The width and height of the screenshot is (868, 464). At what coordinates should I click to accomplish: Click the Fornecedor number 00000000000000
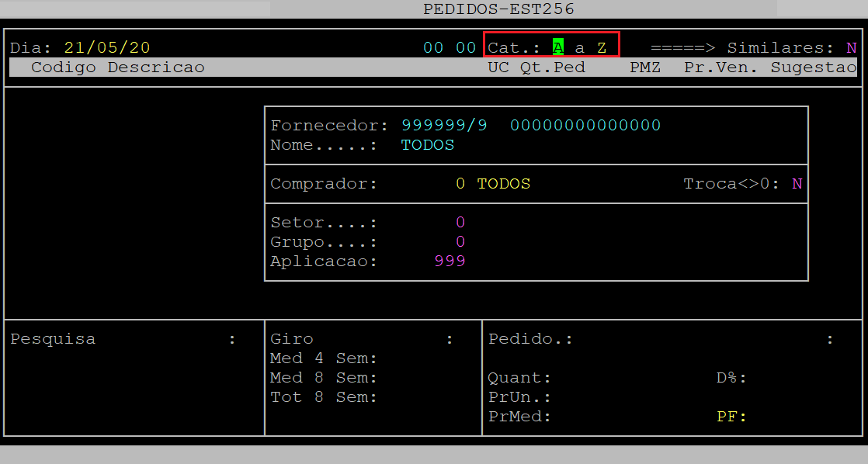pos(585,125)
